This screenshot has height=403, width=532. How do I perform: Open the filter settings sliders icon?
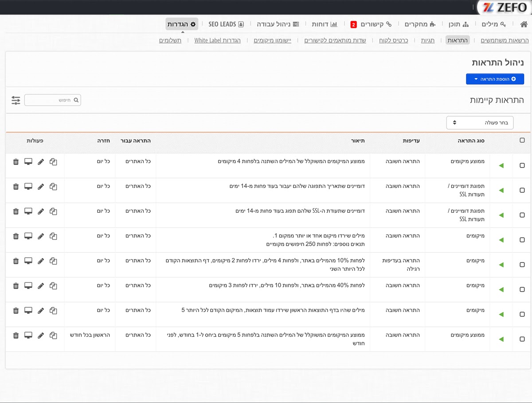pos(16,100)
